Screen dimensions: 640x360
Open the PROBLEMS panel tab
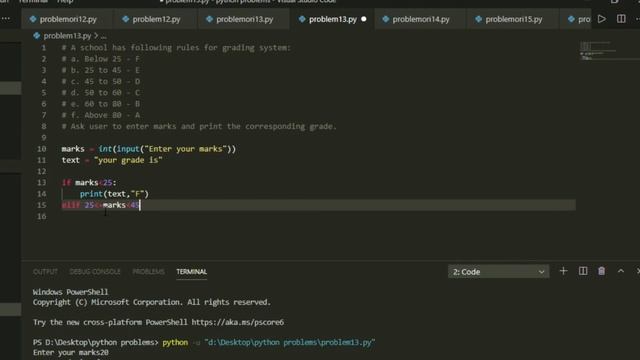(149, 272)
